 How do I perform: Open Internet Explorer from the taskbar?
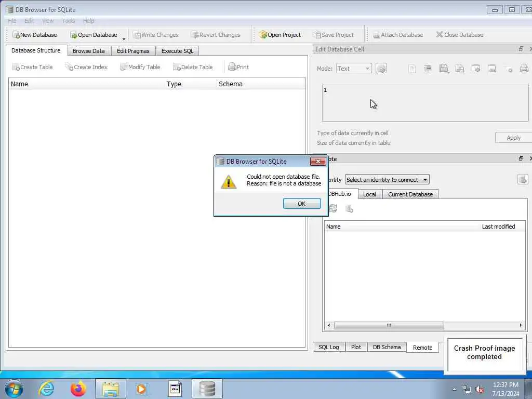(46, 389)
